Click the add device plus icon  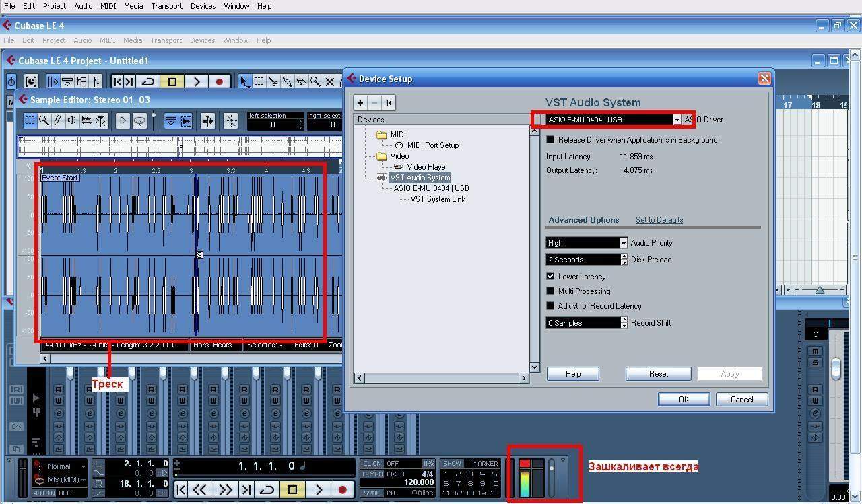tap(360, 102)
